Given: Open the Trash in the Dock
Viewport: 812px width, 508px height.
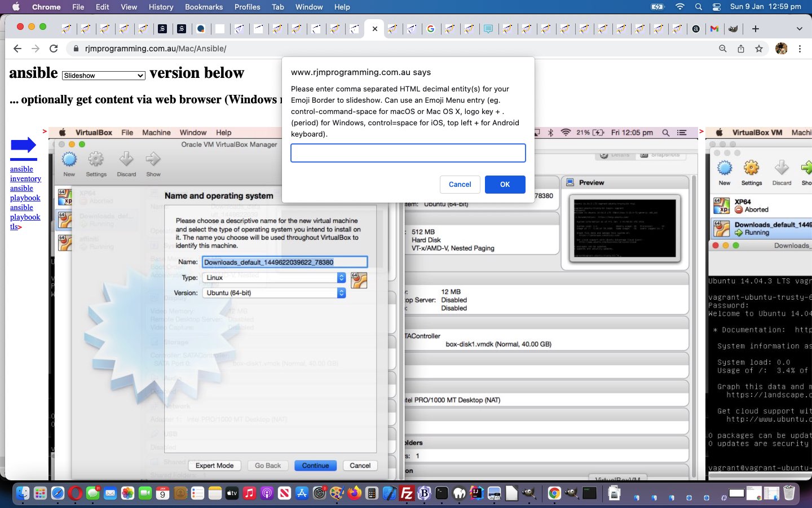Looking at the screenshot, I should [x=789, y=493].
